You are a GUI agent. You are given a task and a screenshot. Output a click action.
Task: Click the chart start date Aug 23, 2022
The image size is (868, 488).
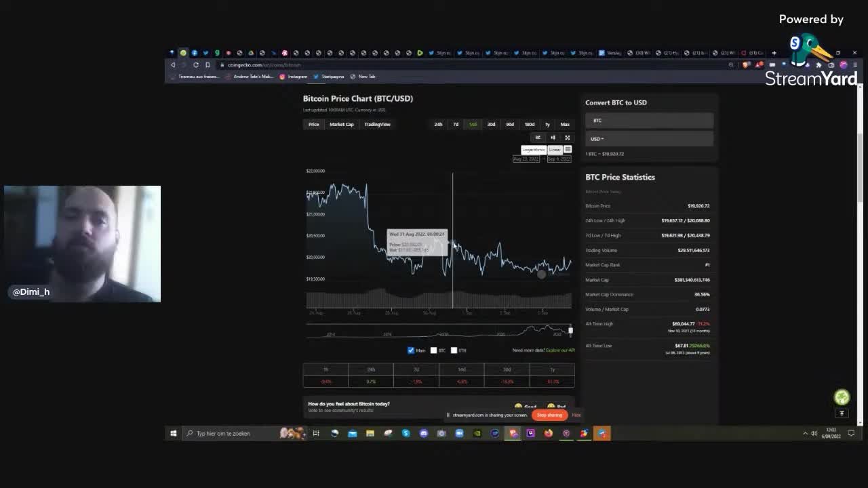pos(526,159)
